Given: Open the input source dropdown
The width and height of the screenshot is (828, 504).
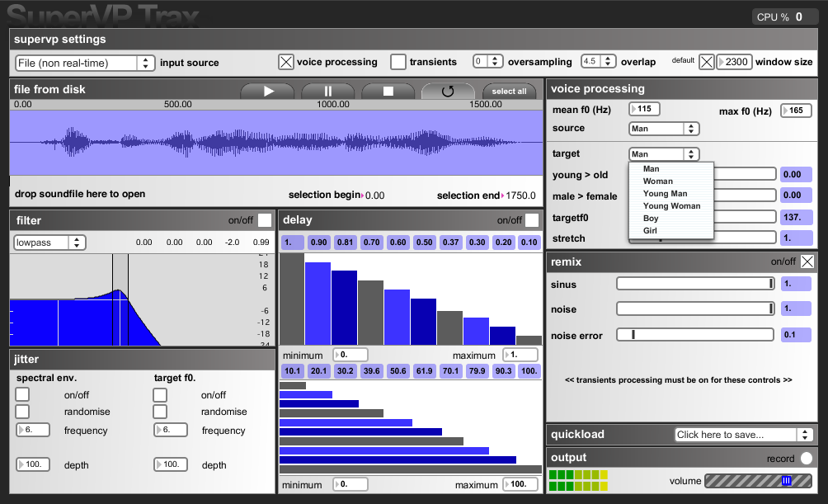Looking at the screenshot, I should click(x=85, y=63).
